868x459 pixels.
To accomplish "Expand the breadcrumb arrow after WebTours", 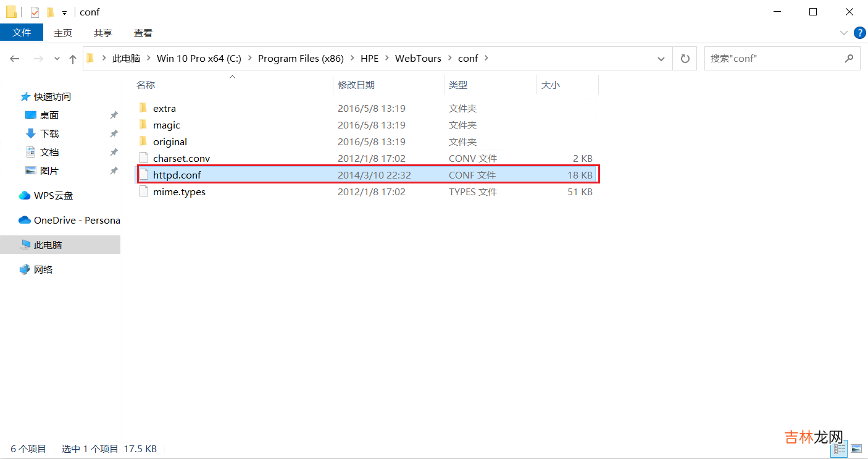I will (x=450, y=58).
